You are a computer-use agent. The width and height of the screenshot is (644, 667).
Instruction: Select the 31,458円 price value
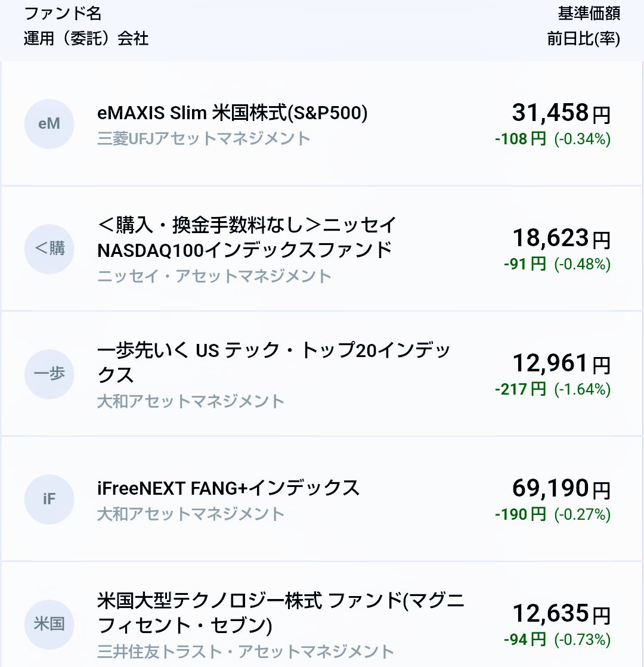coord(561,113)
